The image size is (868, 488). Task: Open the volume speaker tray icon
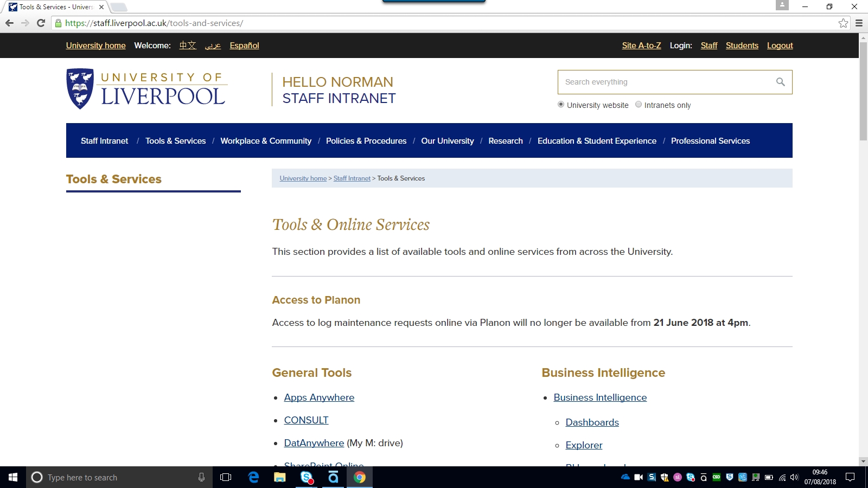pos(794,477)
